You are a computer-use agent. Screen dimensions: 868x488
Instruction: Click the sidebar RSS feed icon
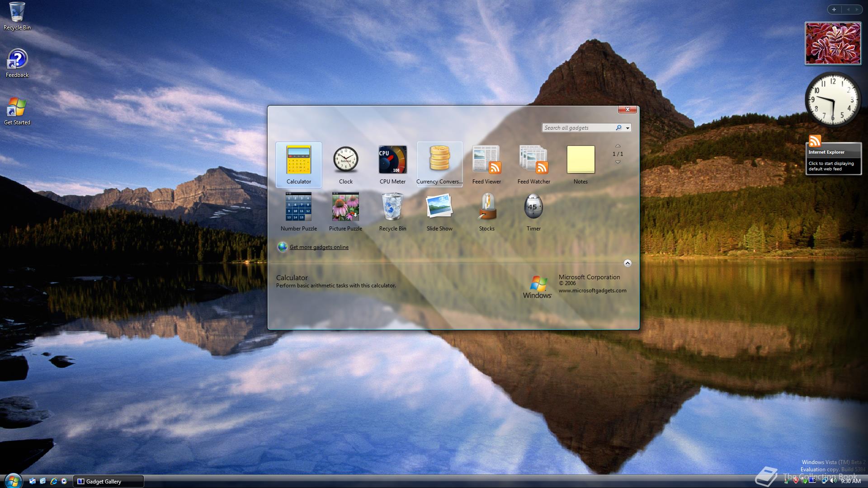pyautogui.click(x=815, y=141)
